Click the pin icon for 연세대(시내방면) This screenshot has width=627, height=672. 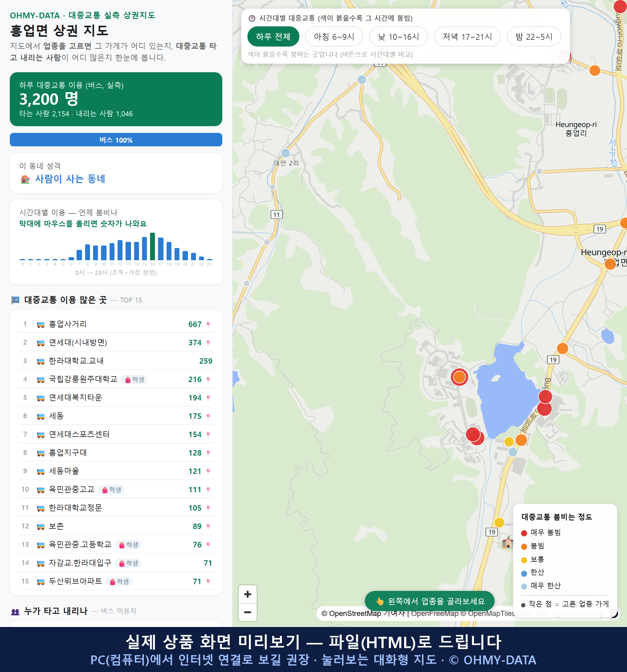[x=208, y=343]
